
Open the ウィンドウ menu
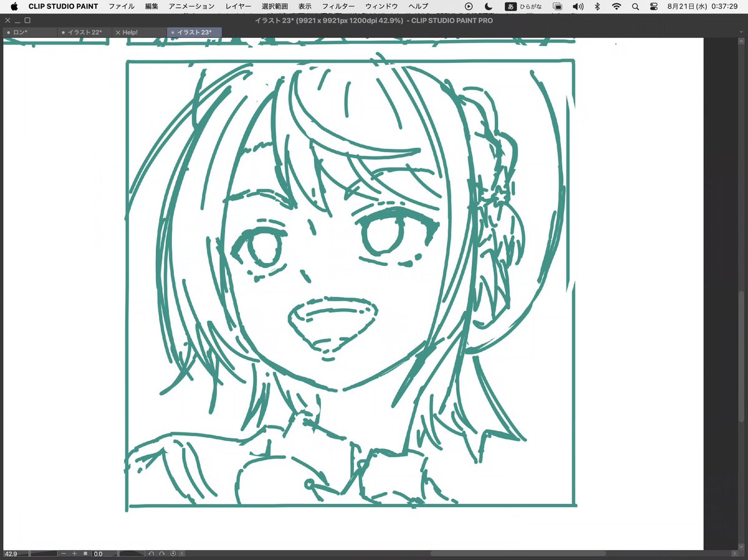(381, 6)
